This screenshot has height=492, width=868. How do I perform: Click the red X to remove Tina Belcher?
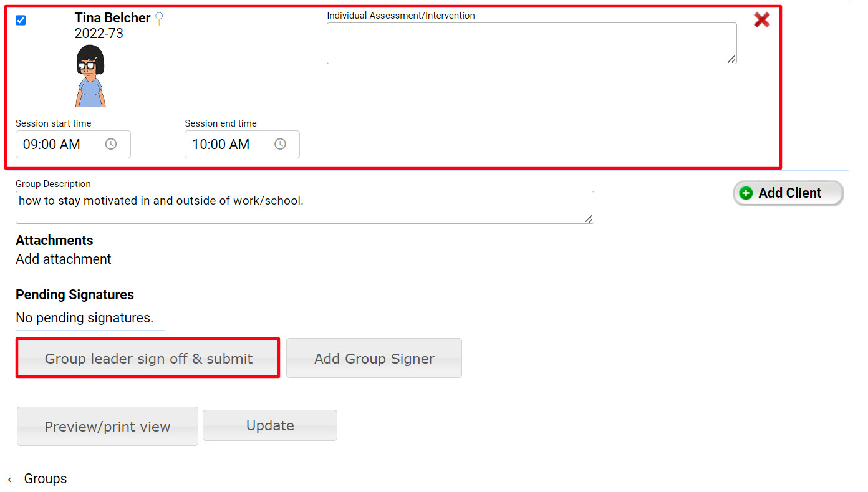click(x=761, y=20)
